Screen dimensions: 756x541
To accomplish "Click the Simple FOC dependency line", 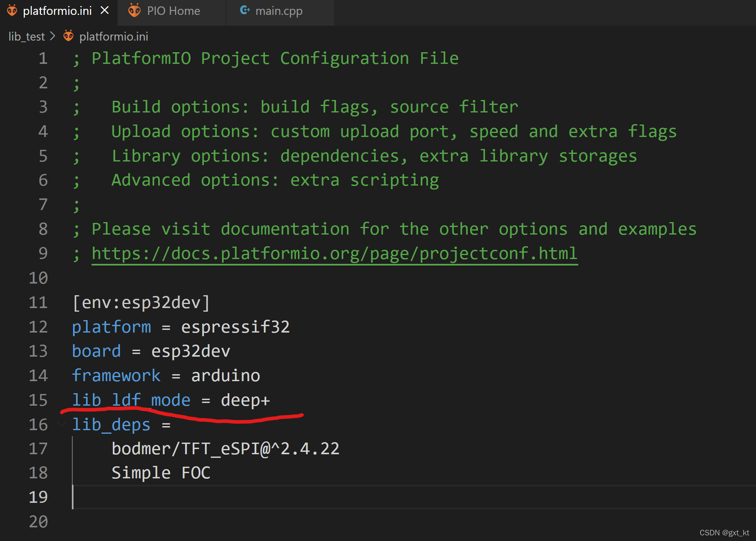I will point(161,472).
